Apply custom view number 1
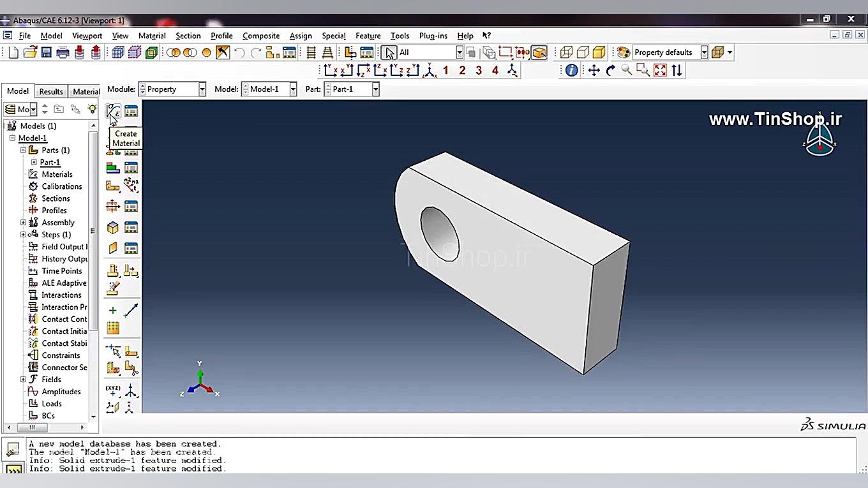The image size is (868, 488). pyautogui.click(x=445, y=70)
